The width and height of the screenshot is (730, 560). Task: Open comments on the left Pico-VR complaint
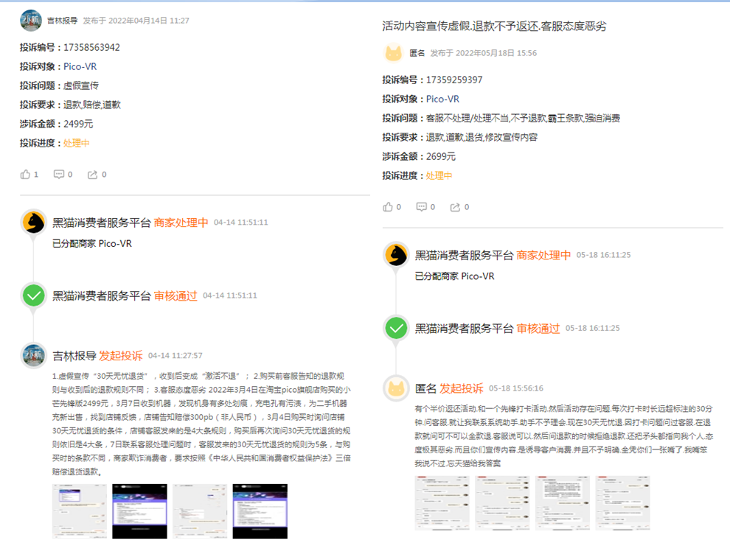point(59,175)
